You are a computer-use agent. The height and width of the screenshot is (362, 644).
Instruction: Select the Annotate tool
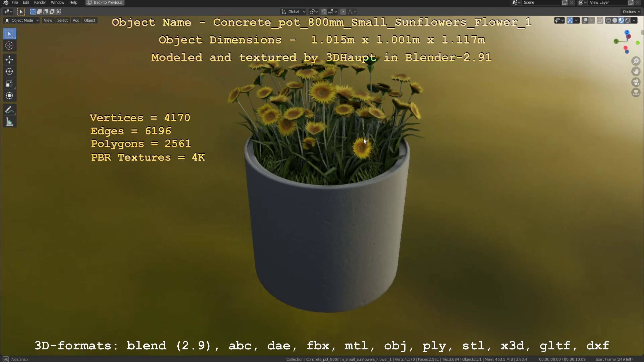tap(9, 110)
